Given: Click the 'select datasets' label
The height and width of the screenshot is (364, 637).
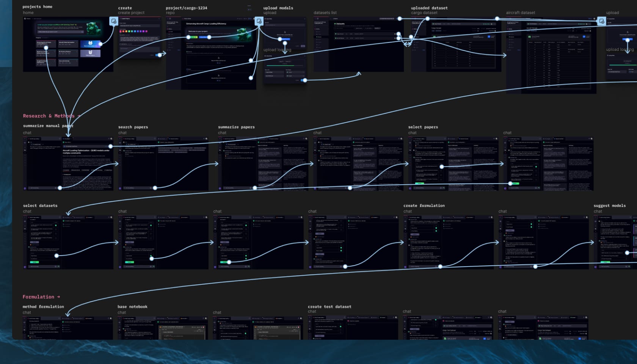Looking at the screenshot, I should [x=40, y=205].
